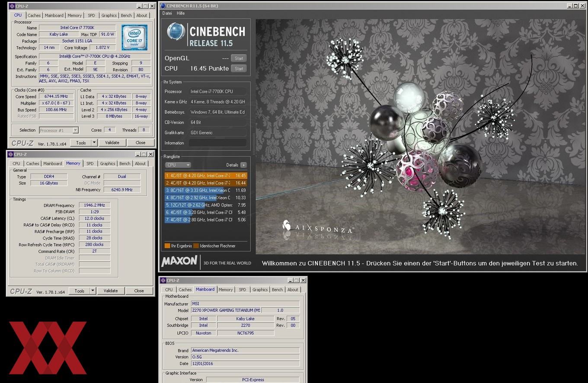Select Memory tab in Mainboard CPU-Z window
The image size is (588, 383).
pos(225,290)
